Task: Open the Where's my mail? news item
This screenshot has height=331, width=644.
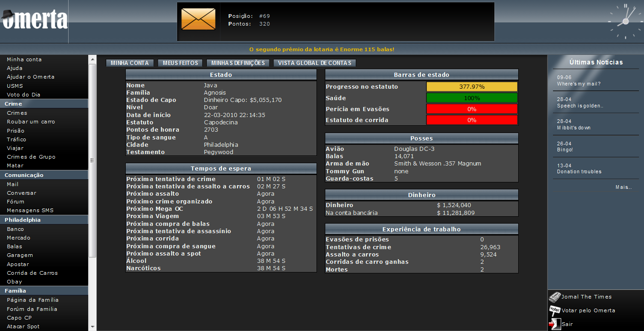Action: point(579,84)
